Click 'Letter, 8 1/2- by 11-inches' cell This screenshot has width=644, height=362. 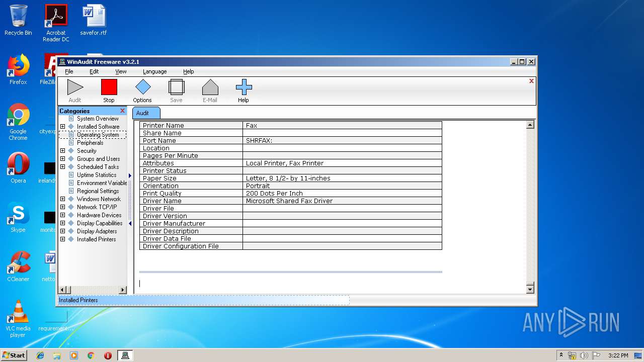coord(342,178)
